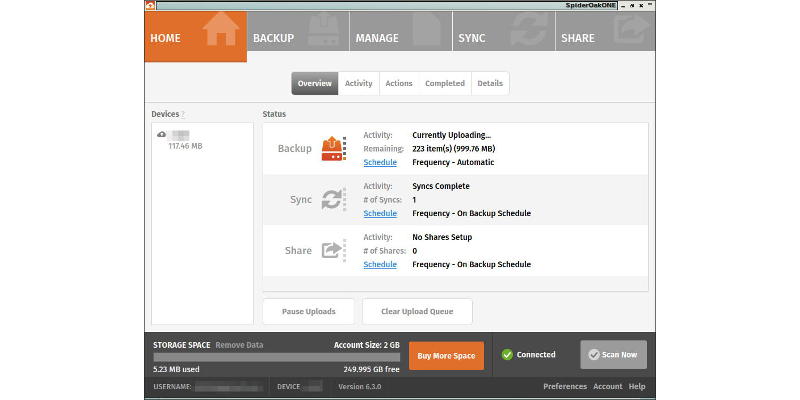Click the Buy More Space button
The height and width of the screenshot is (400, 800).
coord(446,355)
